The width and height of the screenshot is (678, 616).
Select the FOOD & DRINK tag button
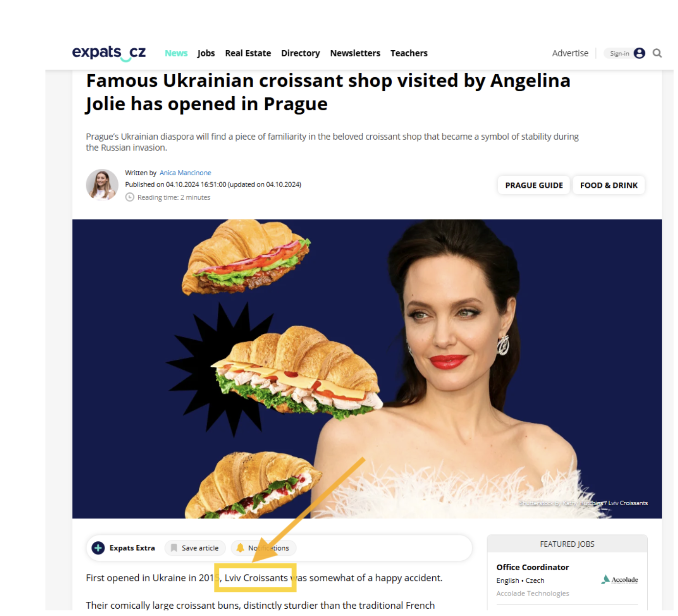[x=609, y=185]
